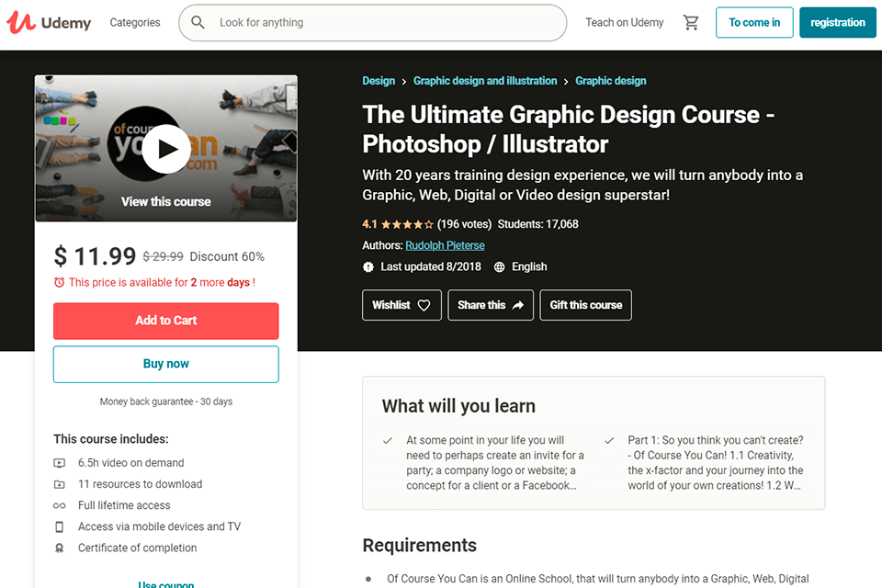Type in the Look for anything field
Viewport: 882px width, 588px height.
pos(386,23)
